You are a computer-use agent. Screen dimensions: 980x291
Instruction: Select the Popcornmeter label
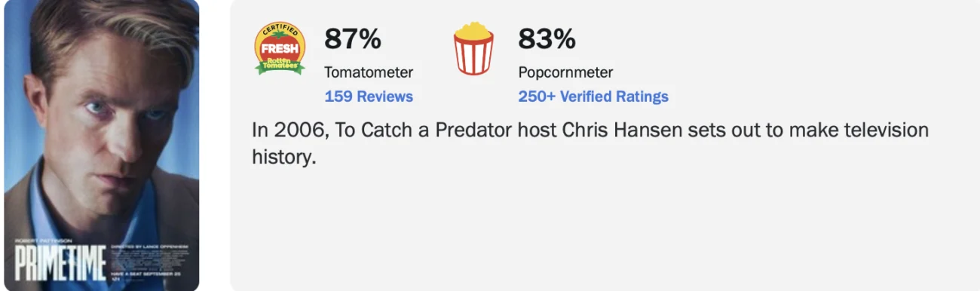565,72
